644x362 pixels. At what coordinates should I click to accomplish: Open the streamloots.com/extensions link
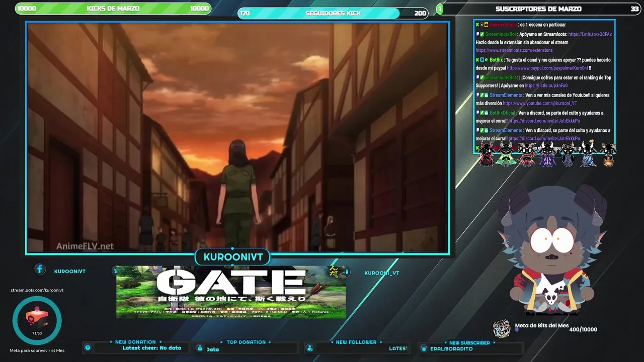[x=514, y=50]
